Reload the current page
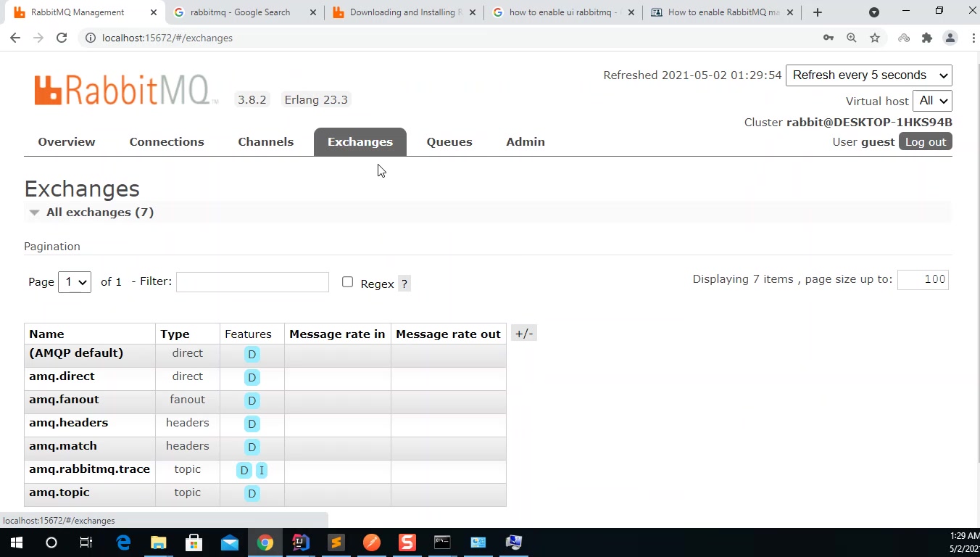Image resolution: width=980 pixels, height=557 pixels. (x=62, y=38)
